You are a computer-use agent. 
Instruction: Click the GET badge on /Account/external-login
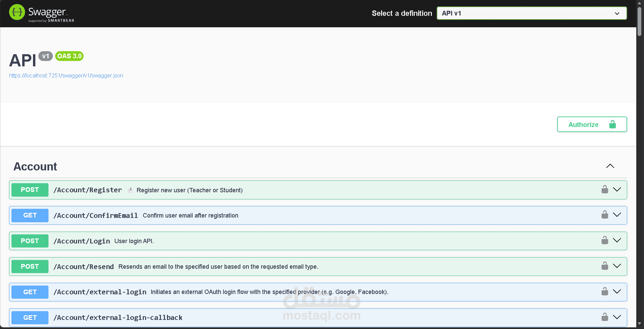click(30, 292)
